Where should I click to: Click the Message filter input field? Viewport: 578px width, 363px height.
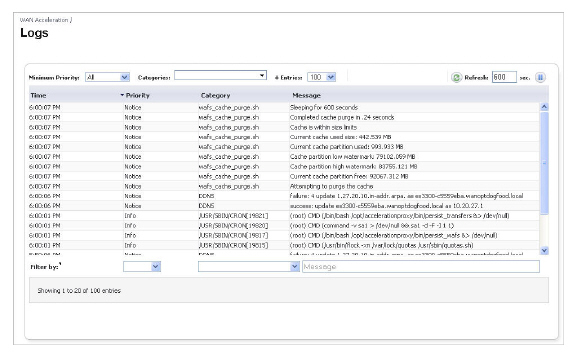pyautogui.click(x=421, y=266)
